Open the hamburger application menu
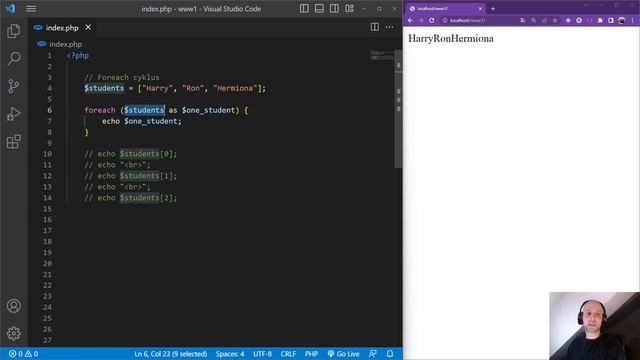This screenshot has height=360, width=640. pos(31,9)
